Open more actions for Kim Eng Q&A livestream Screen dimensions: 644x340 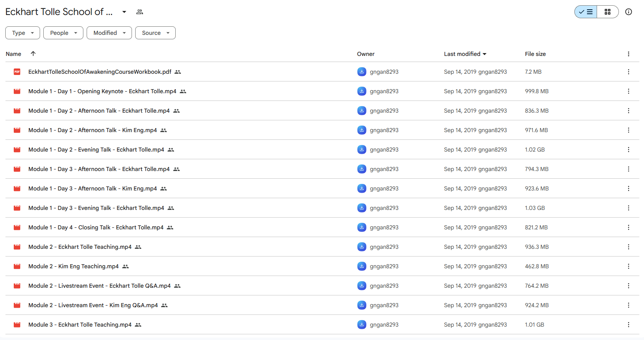(629, 305)
